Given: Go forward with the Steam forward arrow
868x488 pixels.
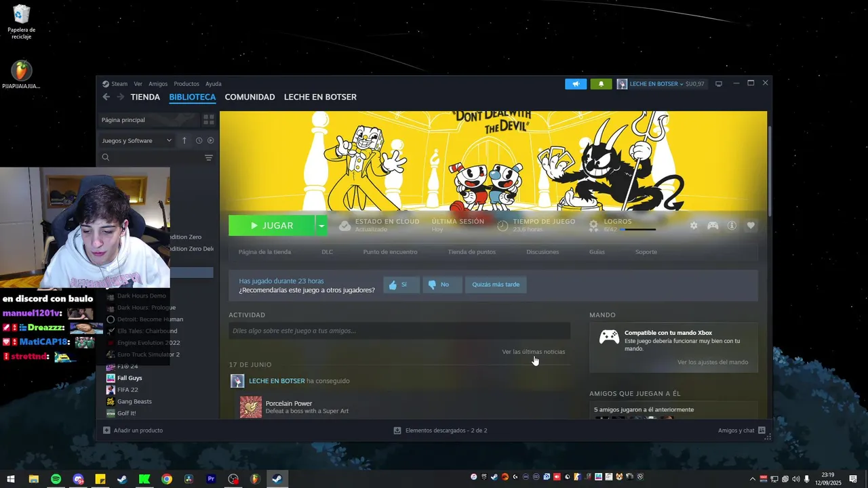Looking at the screenshot, I should pos(121,97).
